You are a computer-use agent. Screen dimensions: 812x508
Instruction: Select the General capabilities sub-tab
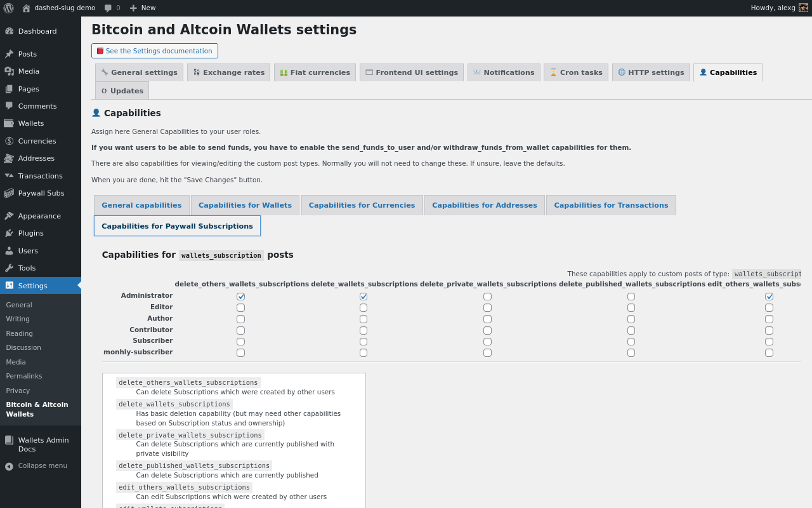click(x=141, y=205)
